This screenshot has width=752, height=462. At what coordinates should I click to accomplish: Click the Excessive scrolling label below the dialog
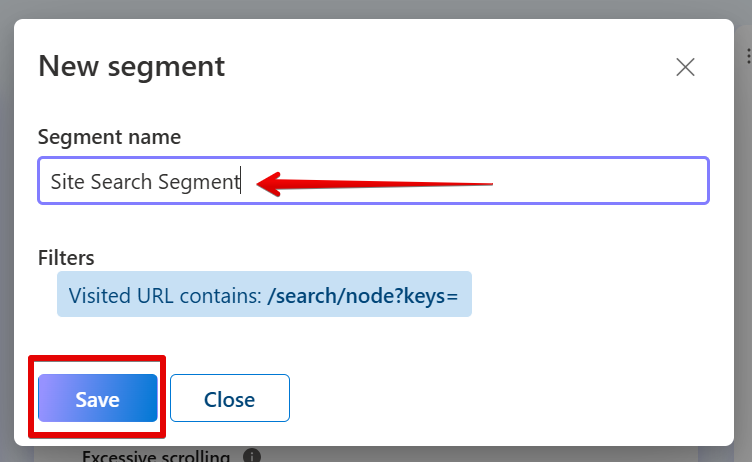tap(156, 456)
